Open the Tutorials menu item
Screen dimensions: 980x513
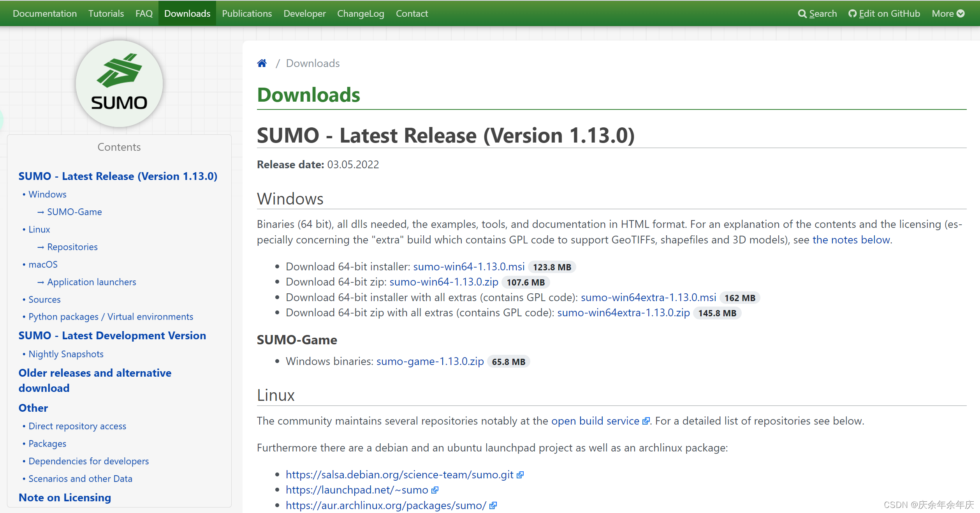coord(106,14)
